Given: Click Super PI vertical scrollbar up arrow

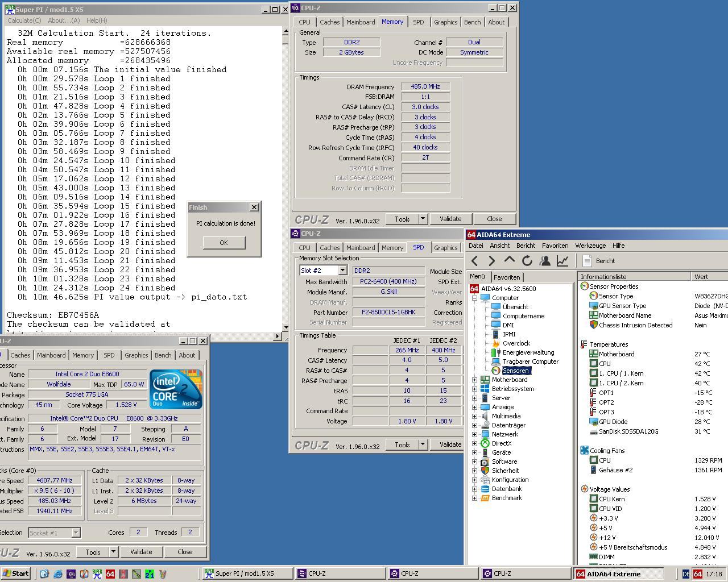Looking at the screenshot, I should 286,31.
